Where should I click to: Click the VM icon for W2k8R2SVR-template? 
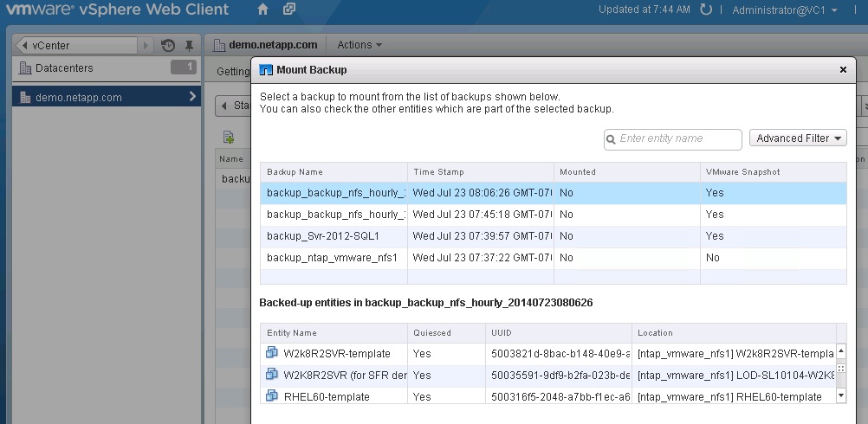pos(272,353)
